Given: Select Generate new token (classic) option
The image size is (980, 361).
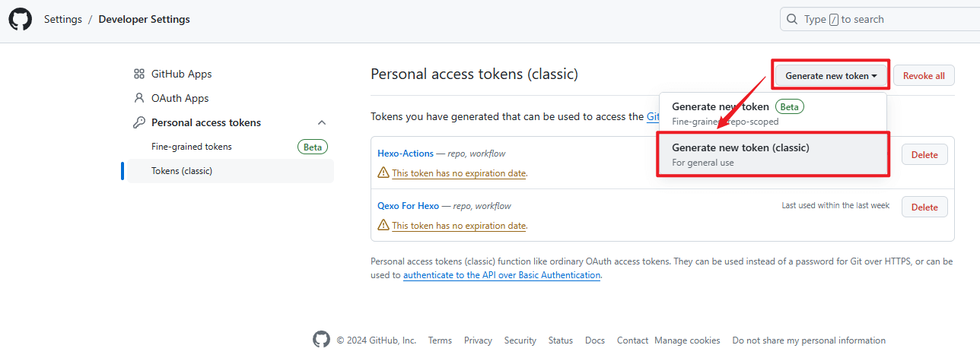Looking at the screenshot, I should [772, 154].
